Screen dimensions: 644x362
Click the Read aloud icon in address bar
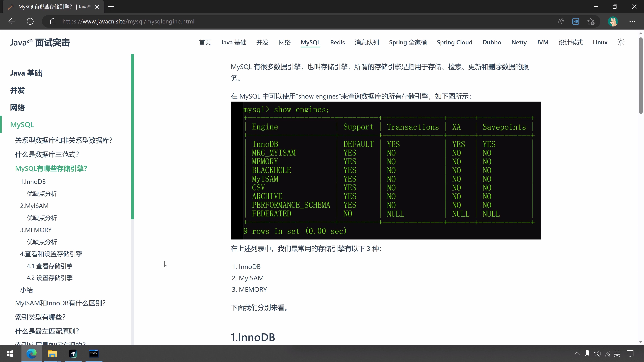point(560,21)
